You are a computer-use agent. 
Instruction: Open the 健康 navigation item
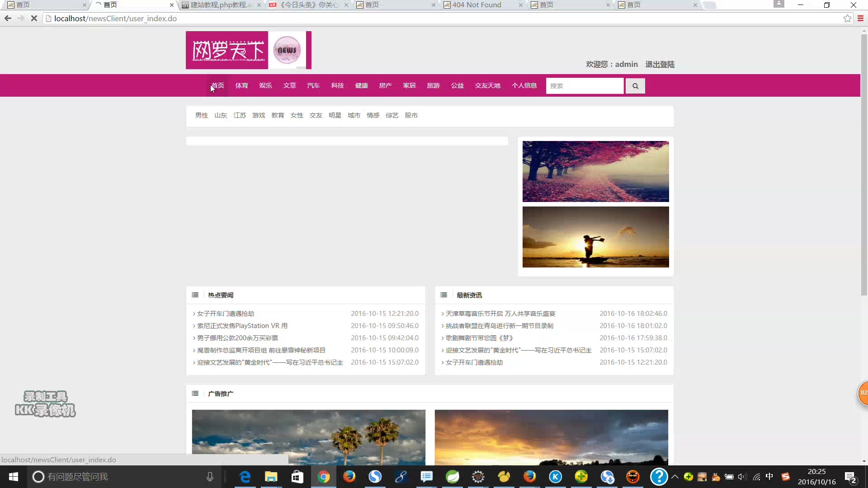coord(361,85)
